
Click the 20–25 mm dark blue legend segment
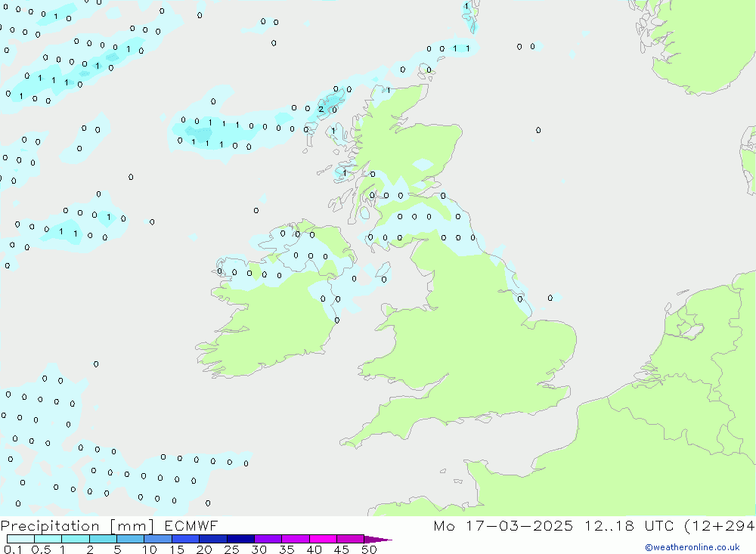212,539
